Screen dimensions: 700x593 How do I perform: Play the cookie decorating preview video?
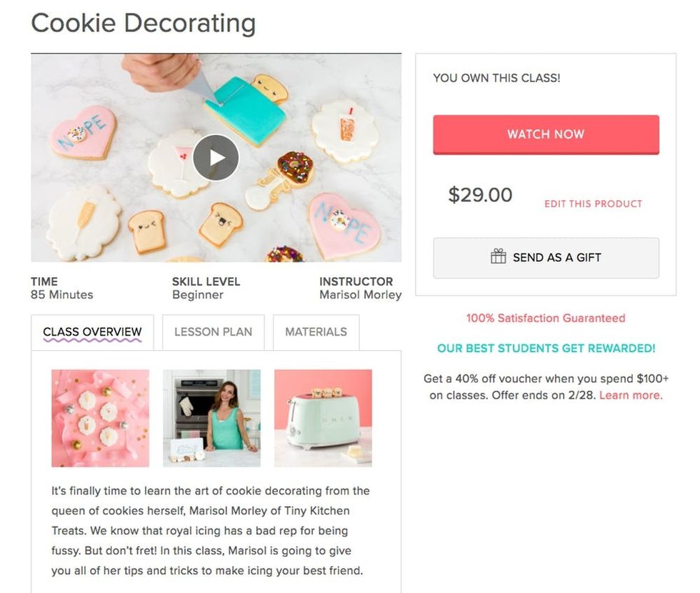216,158
